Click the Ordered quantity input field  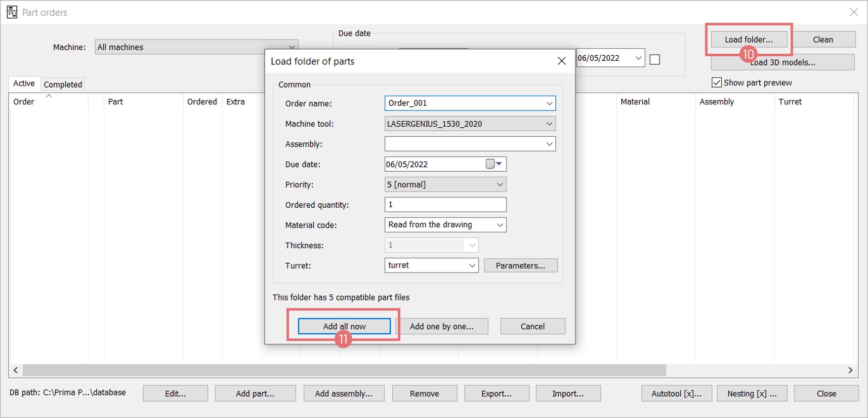tap(445, 205)
